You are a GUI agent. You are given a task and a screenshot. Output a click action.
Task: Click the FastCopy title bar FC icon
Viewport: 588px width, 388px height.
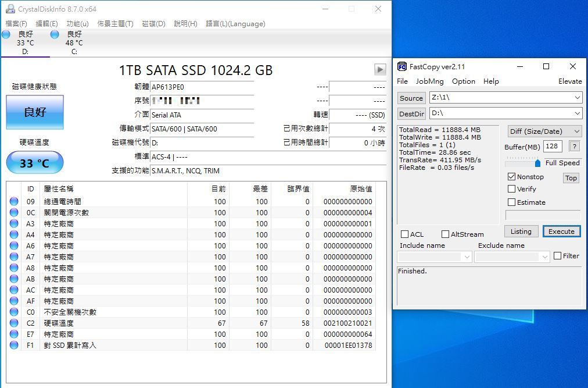(401, 66)
